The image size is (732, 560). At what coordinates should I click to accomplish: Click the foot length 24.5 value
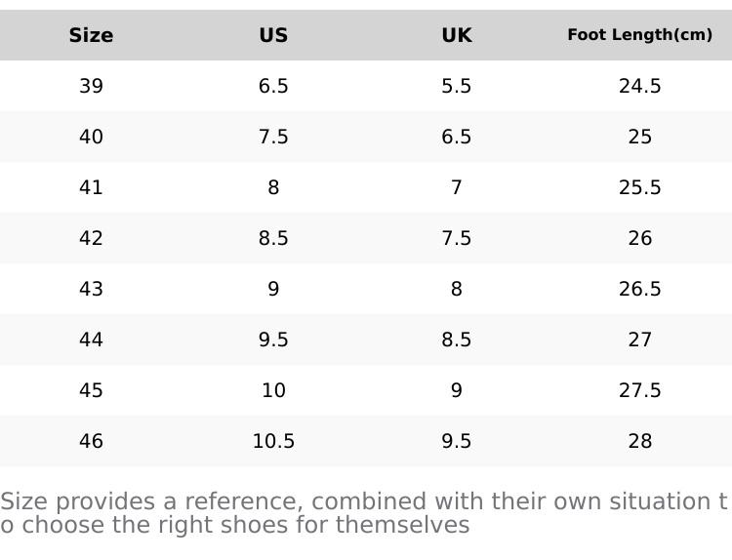(x=639, y=86)
